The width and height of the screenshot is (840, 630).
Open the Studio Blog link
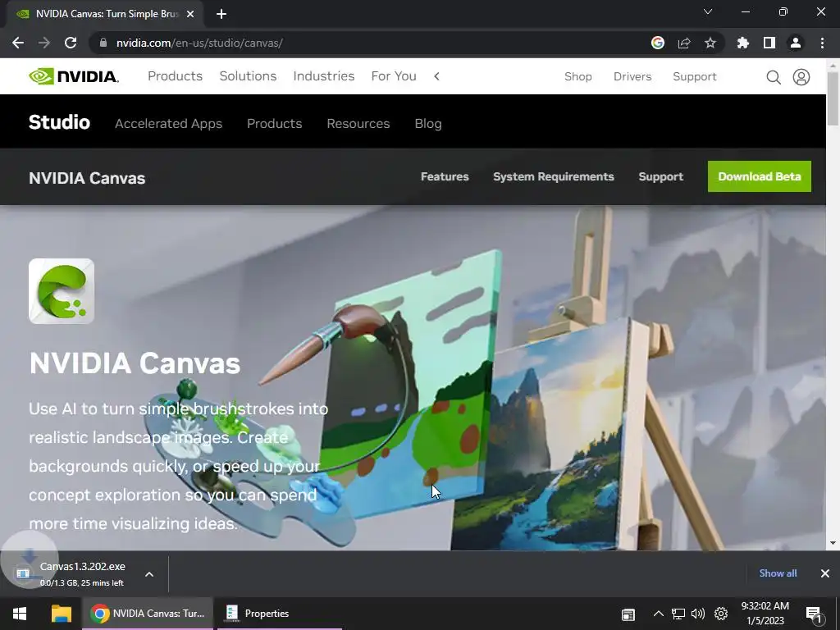click(x=428, y=124)
